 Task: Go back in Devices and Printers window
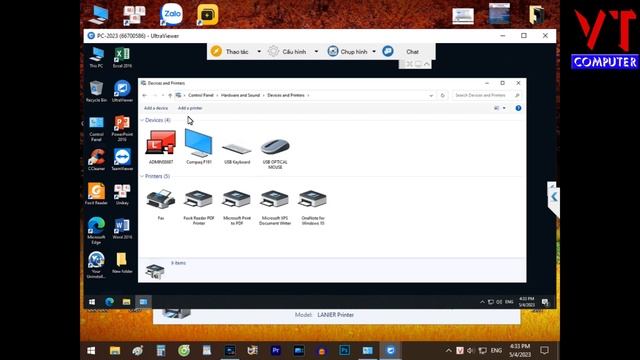[x=144, y=96]
